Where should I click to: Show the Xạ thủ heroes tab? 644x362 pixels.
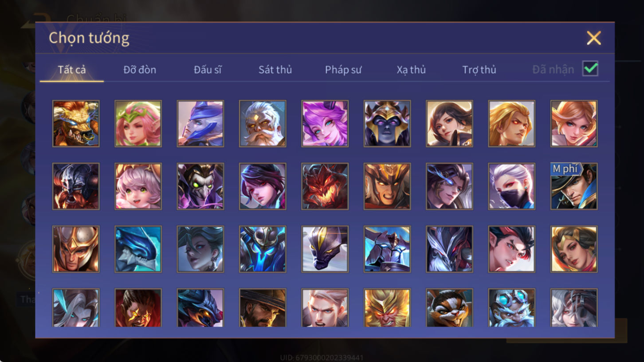pos(411,70)
